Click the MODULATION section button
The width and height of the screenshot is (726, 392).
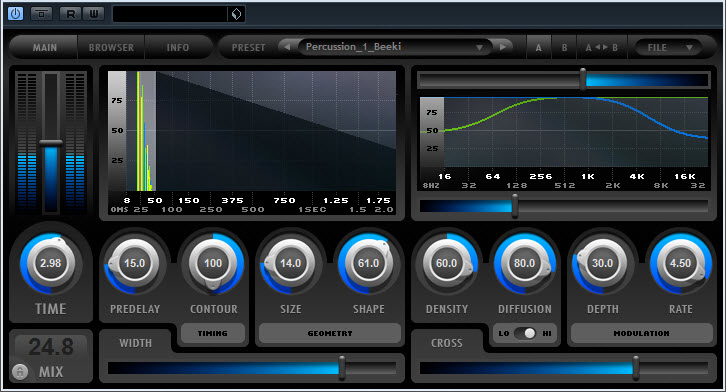point(641,333)
